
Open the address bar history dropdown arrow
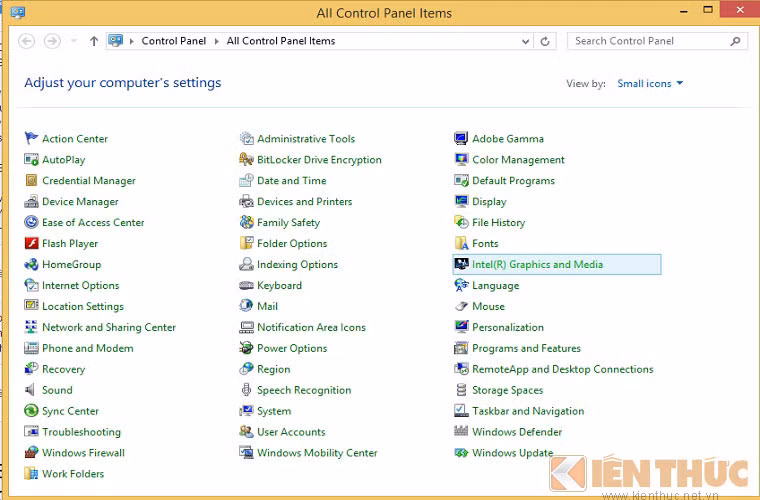click(526, 42)
